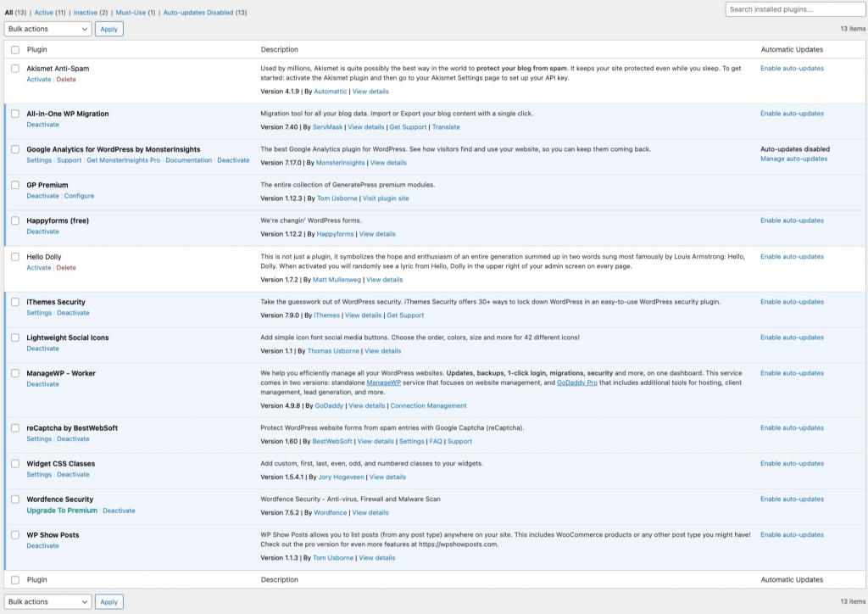The image size is (868, 614).
Task: Select the All-in-One WP Migration checkbox
Action: point(15,114)
